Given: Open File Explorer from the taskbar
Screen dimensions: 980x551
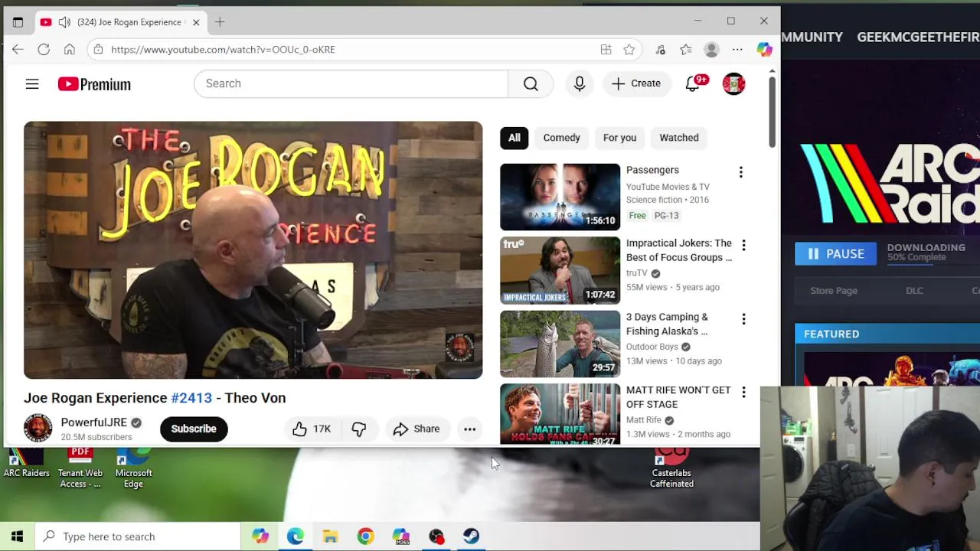Looking at the screenshot, I should point(330,536).
